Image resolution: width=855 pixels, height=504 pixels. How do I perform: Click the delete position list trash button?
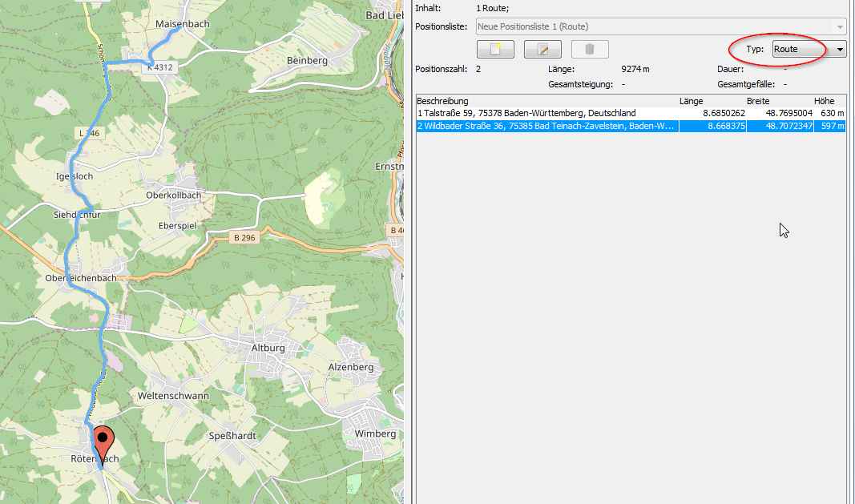(590, 50)
